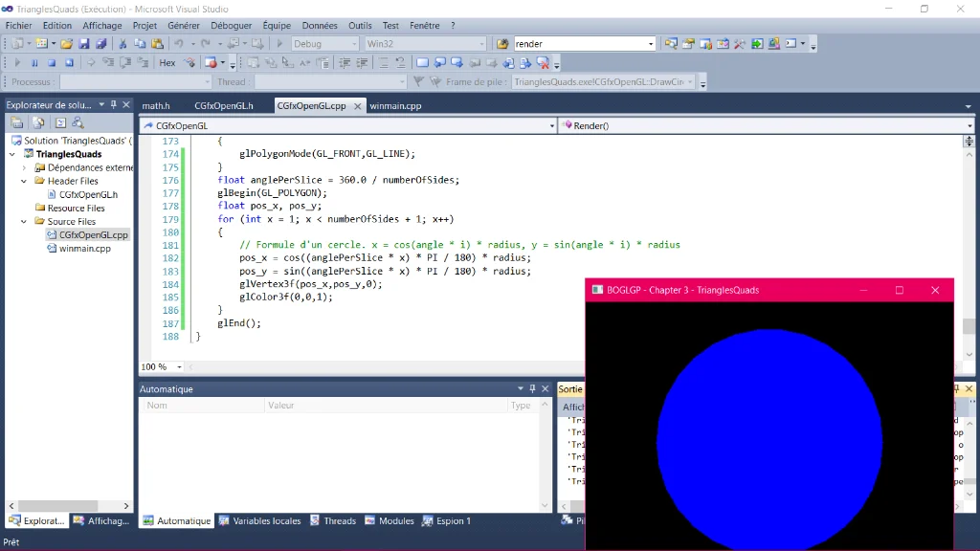Select winmain.cpp in Solution Explorer
This screenshot has height=551, width=980.
tap(85, 248)
